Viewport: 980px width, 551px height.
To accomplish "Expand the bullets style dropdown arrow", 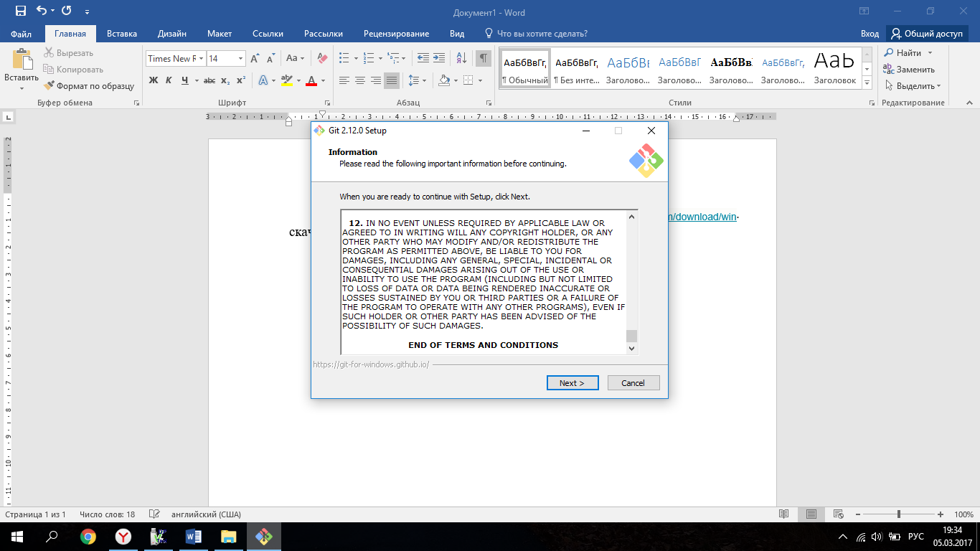I will (x=355, y=59).
